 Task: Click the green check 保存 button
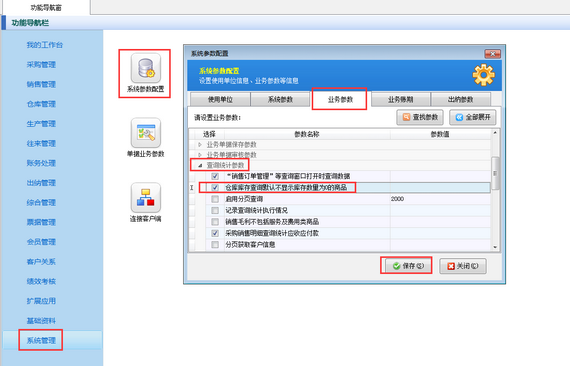(408, 266)
